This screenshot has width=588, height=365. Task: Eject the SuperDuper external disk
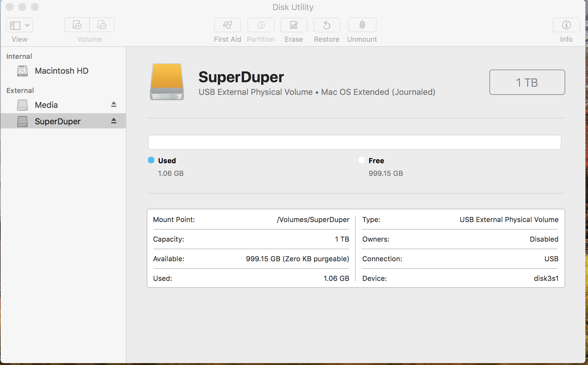coord(113,121)
